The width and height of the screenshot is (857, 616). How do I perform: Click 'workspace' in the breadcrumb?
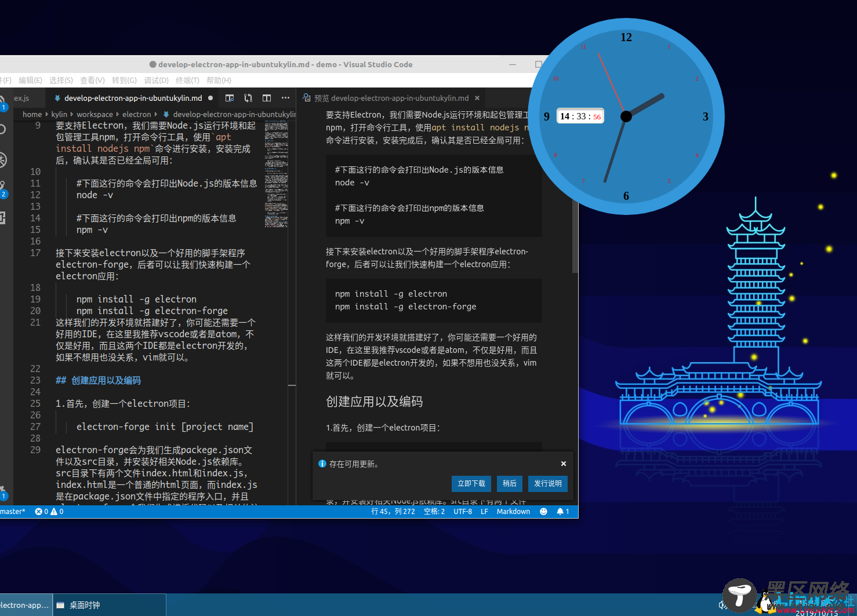(95, 114)
